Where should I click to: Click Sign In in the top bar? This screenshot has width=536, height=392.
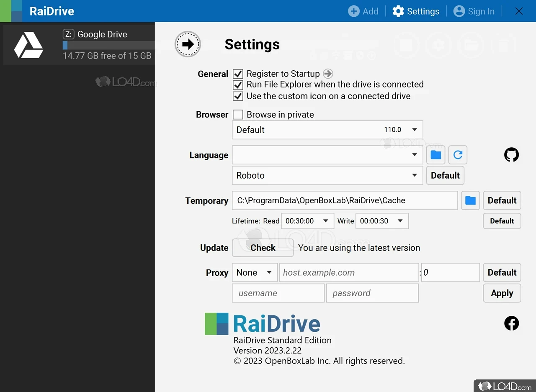(x=474, y=11)
